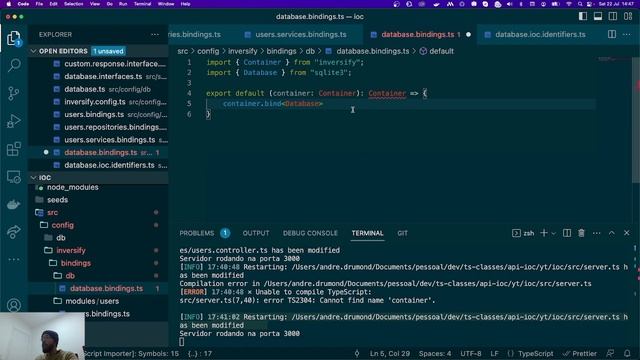
Task: Open users.bindings.ts from open editors
Action: pyautogui.click(x=94, y=114)
